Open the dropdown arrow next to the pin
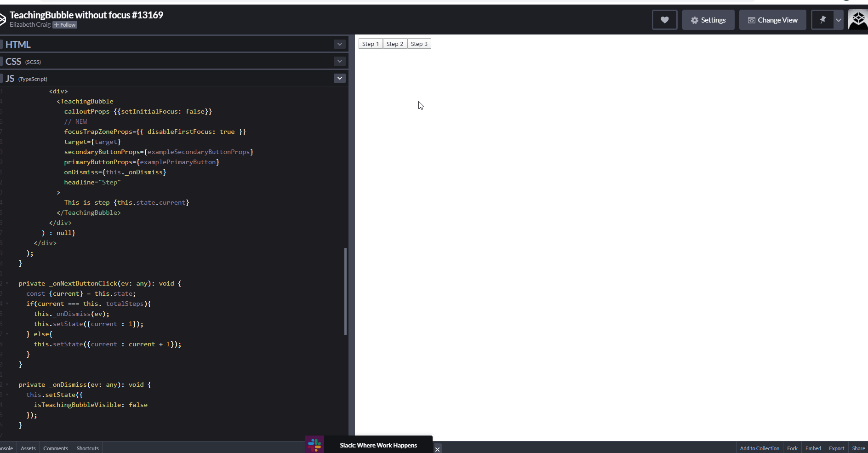The height and width of the screenshot is (453, 868). pyautogui.click(x=838, y=20)
